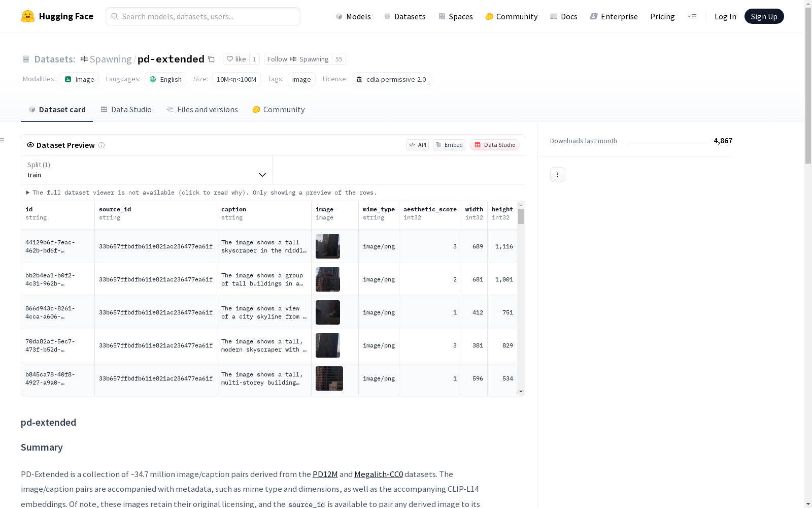Click the like count number

pyautogui.click(x=254, y=59)
